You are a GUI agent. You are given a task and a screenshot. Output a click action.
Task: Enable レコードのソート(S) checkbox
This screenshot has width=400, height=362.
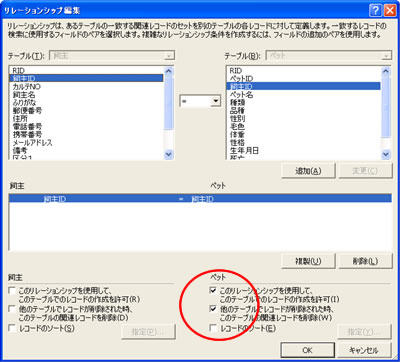(12, 328)
